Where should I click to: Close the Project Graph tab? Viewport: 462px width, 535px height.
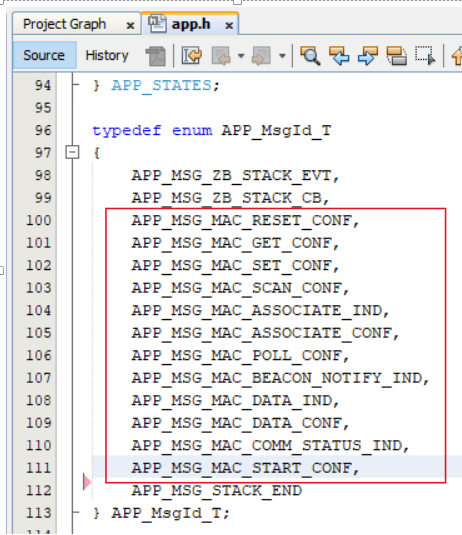[x=130, y=25]
